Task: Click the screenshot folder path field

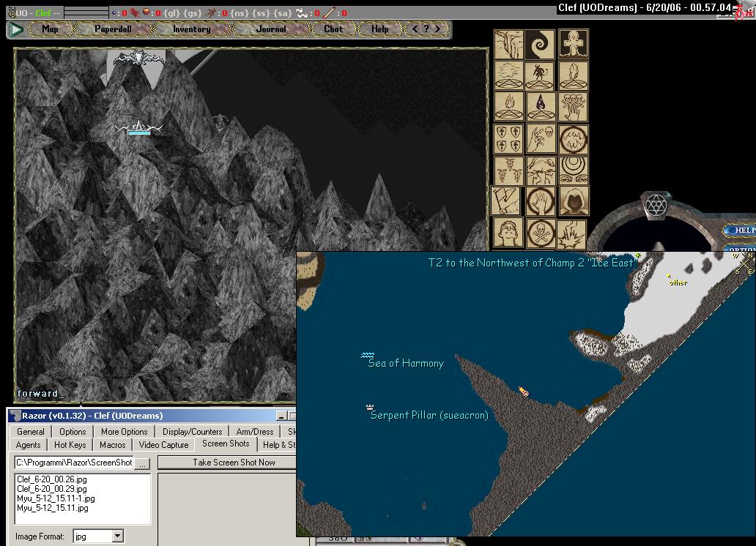Action: coord(74,463)
